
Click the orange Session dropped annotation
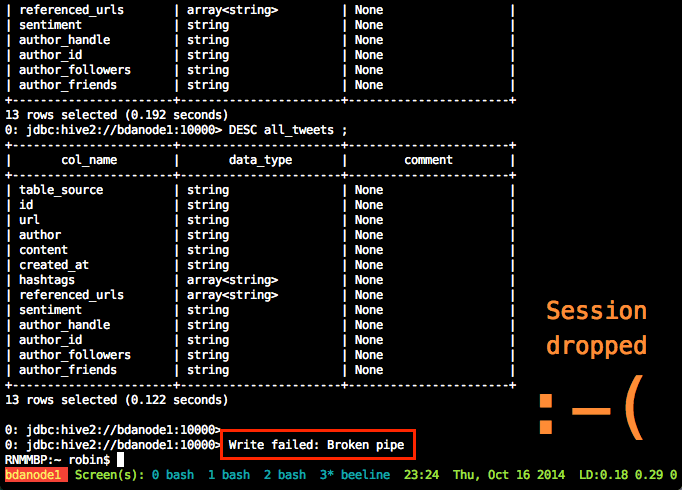pyautogui.click(x=596, y=328)
